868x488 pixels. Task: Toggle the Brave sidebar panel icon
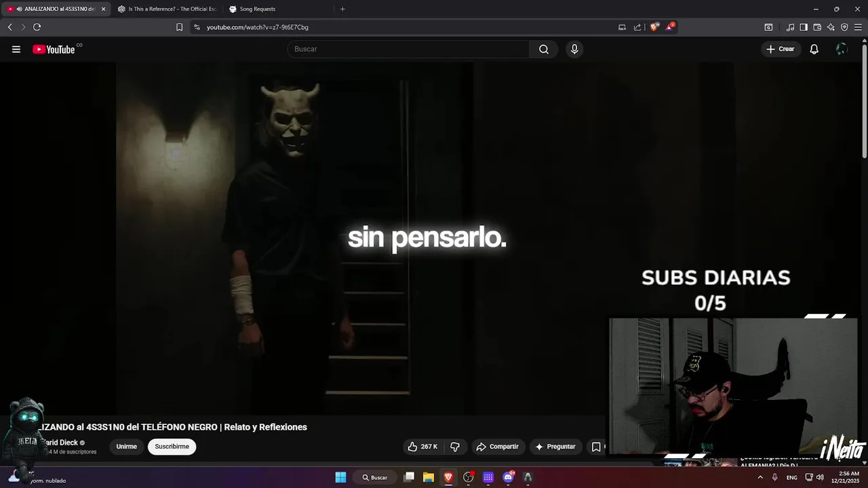[804, 27]
